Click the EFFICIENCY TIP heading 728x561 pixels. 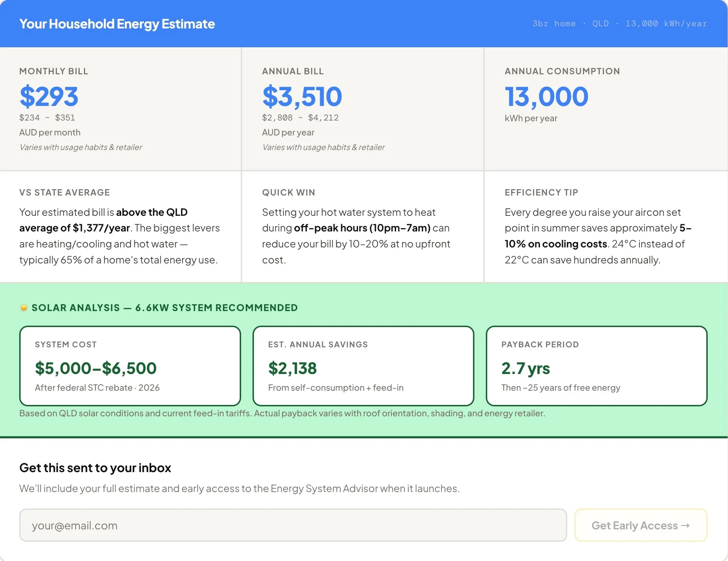click(541, 192)
